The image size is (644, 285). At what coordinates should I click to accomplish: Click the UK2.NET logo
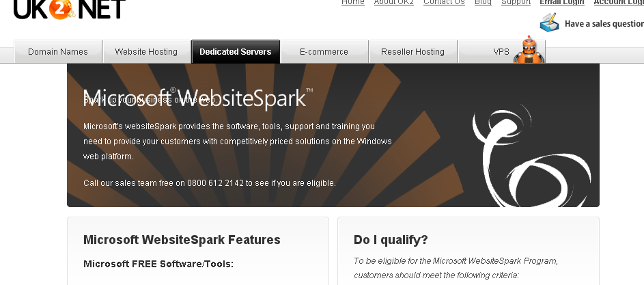tap(70, 9)
